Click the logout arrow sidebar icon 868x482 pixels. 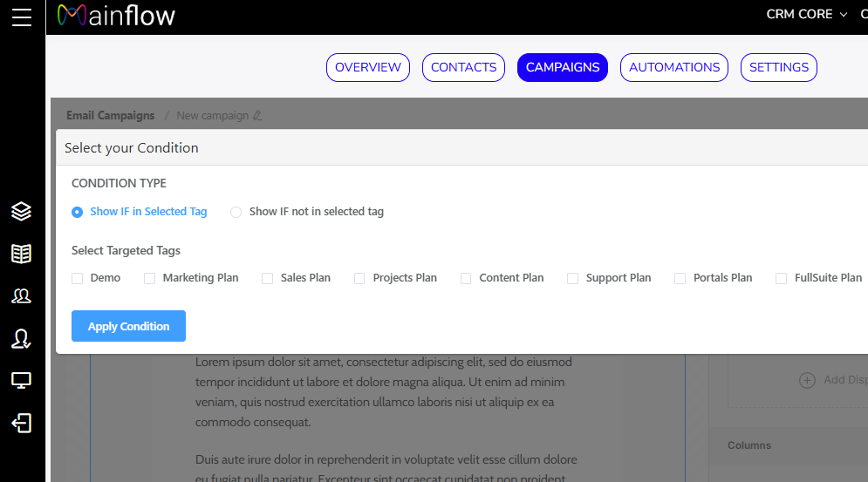tap(22, 424)
